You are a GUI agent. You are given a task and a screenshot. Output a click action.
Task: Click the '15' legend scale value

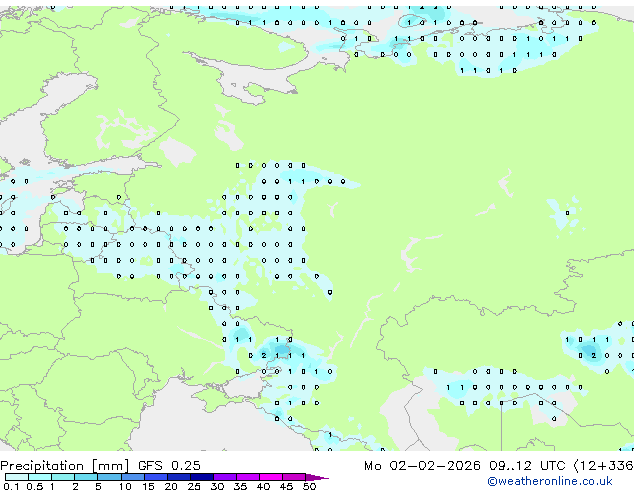(x=148, y=486)
